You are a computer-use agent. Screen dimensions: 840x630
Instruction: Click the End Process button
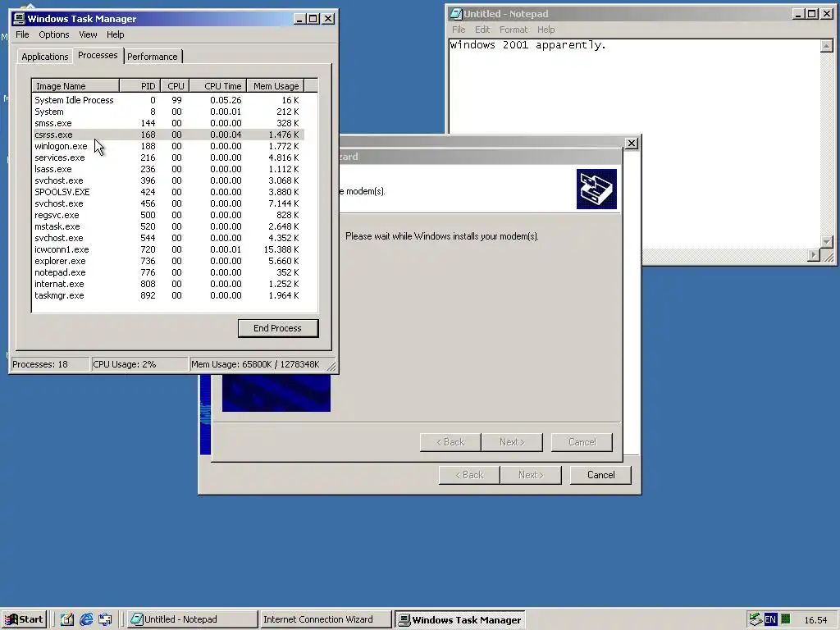coord(278,328)
